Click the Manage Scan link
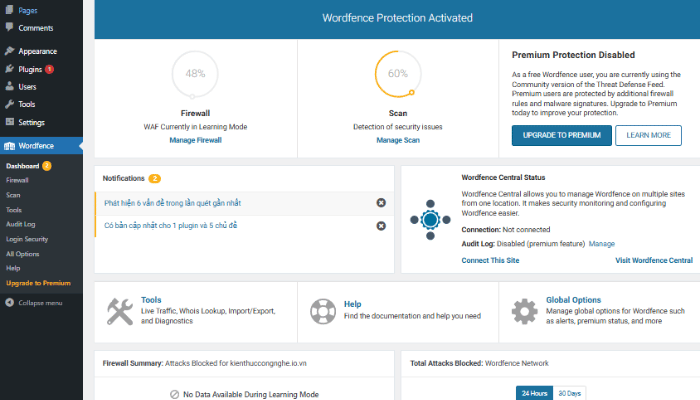 398,140
